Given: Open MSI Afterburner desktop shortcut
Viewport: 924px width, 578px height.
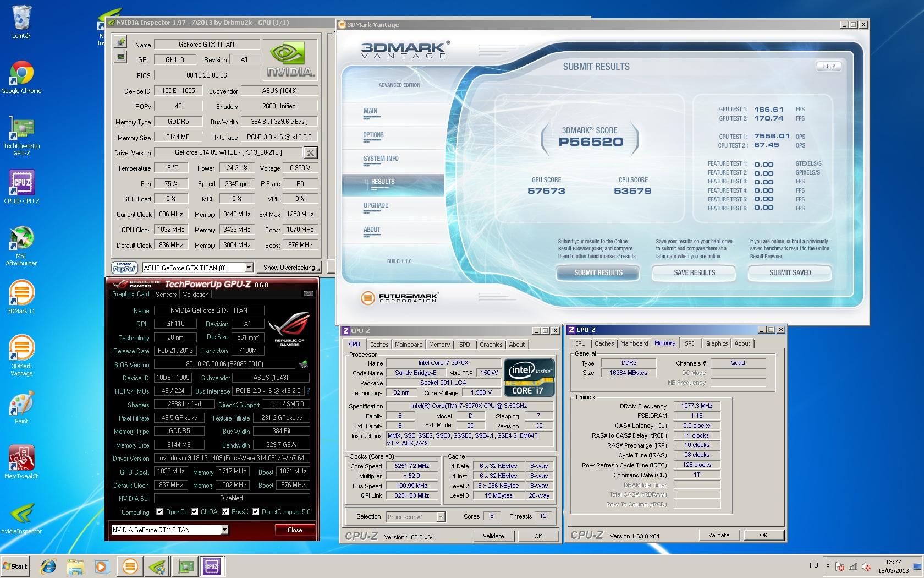Looking at the screenshot, I should 21,246.
